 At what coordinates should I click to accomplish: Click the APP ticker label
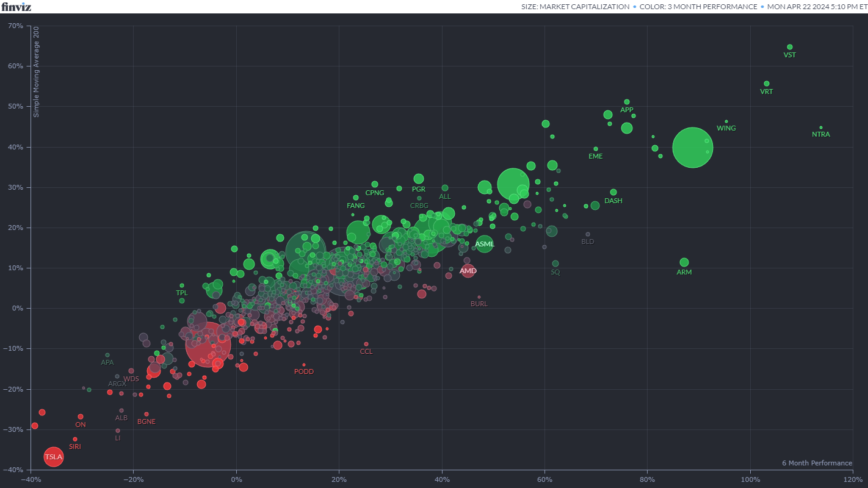627,110
